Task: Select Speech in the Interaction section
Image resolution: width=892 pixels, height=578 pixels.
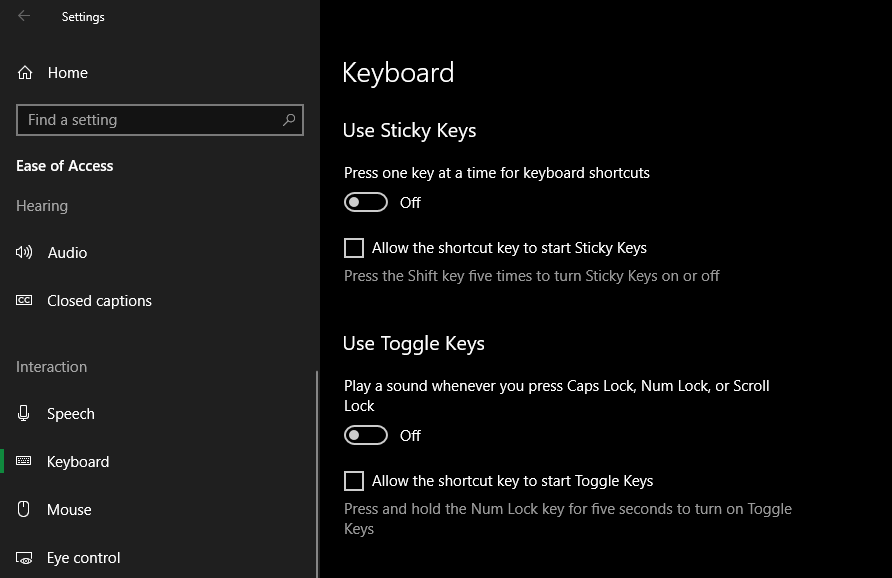Action: click(70, 413)
